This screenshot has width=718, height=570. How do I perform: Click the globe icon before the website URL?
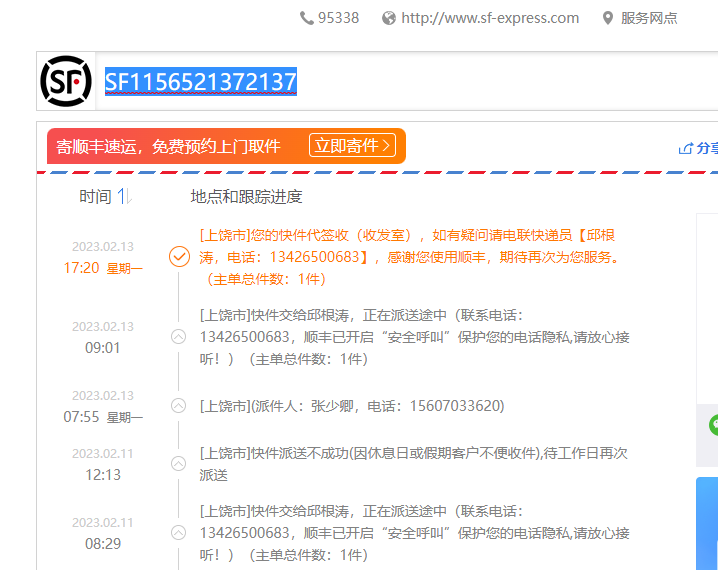click(389, 18)
